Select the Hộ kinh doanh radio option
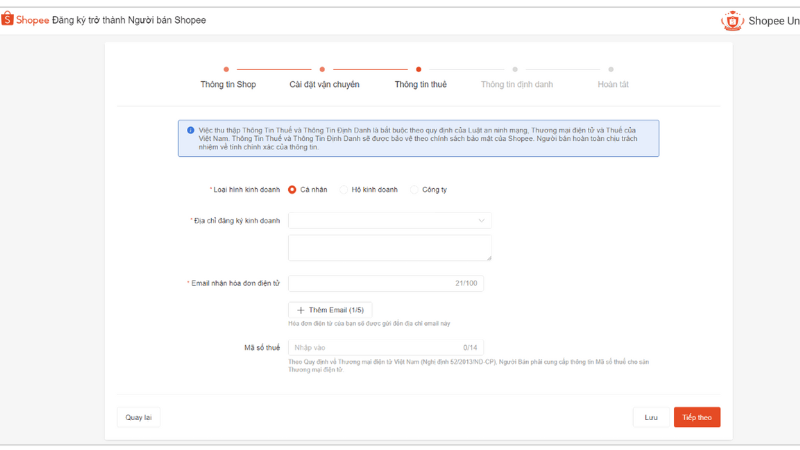The width and height of the screenshot is (800, 450). click(x=343, y=190)
